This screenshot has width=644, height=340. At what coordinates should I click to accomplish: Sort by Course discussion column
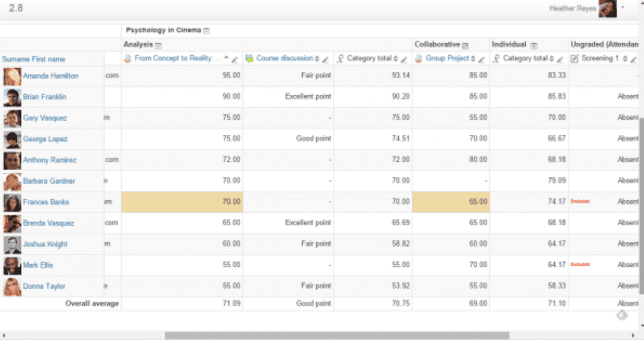click(x=317, y=59)
